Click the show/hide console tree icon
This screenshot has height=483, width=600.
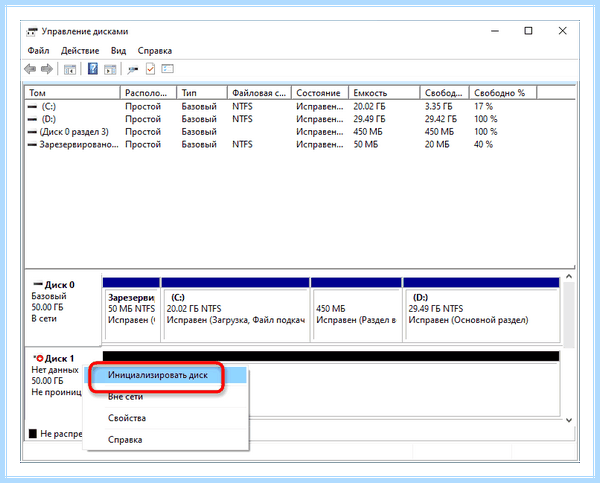coord(70,70)
